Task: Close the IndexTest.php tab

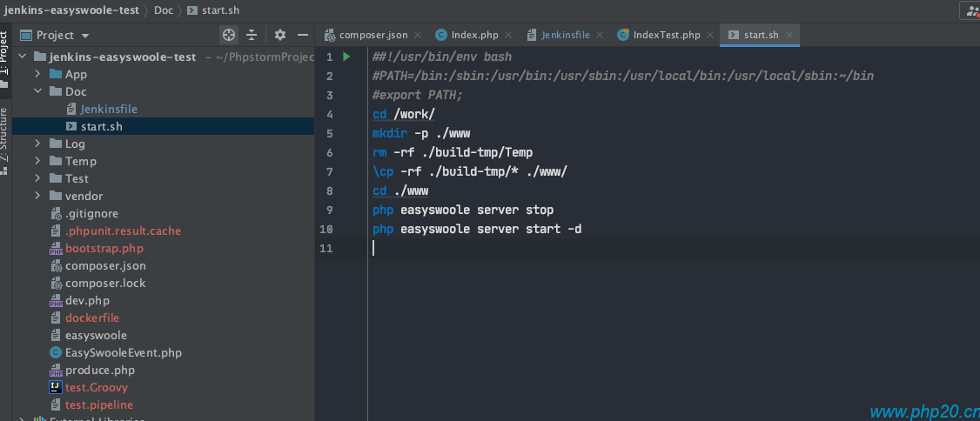Action: pyautogui.click(x=710, y=35)
